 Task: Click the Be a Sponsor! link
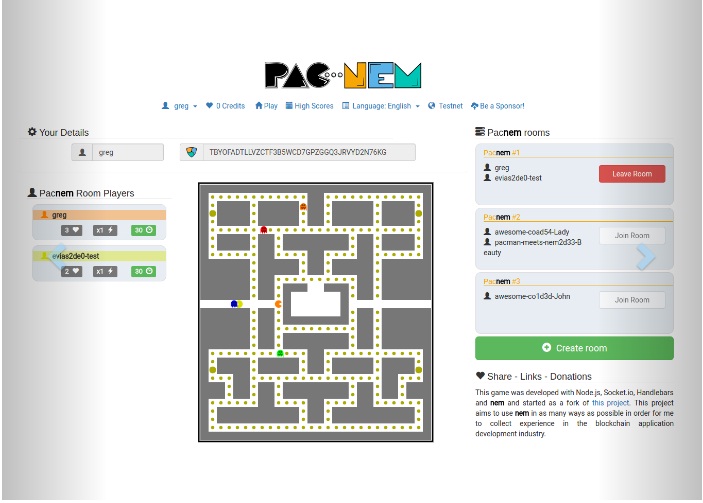(x=498, y=106)
